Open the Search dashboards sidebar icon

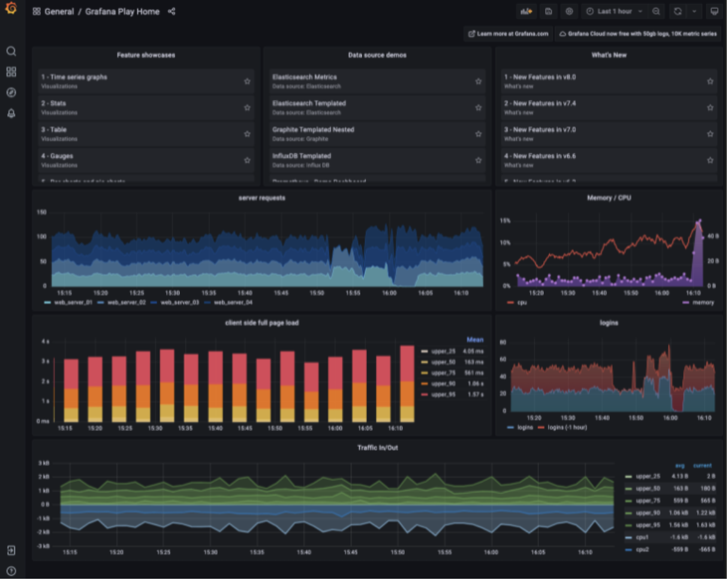click(x=11, y=51)
